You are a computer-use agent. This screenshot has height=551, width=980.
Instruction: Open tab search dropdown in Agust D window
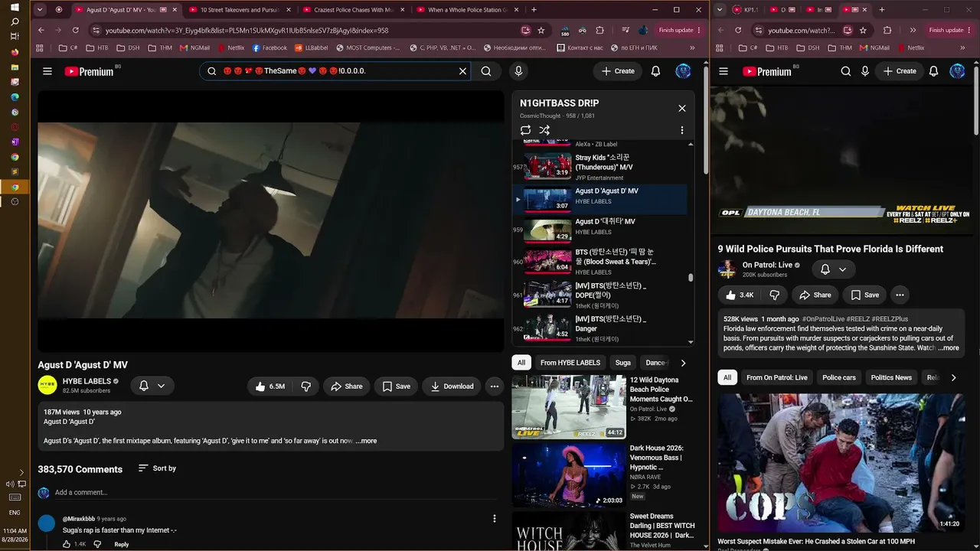point(41,10)
